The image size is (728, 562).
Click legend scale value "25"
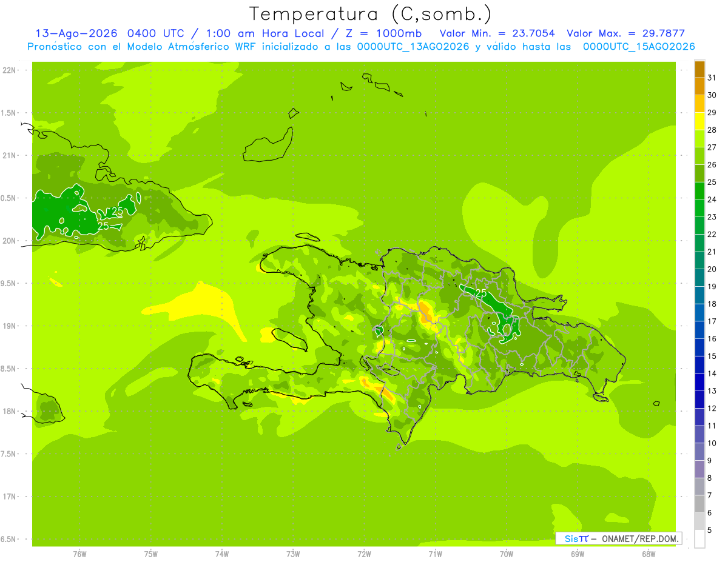pos(712,182)
